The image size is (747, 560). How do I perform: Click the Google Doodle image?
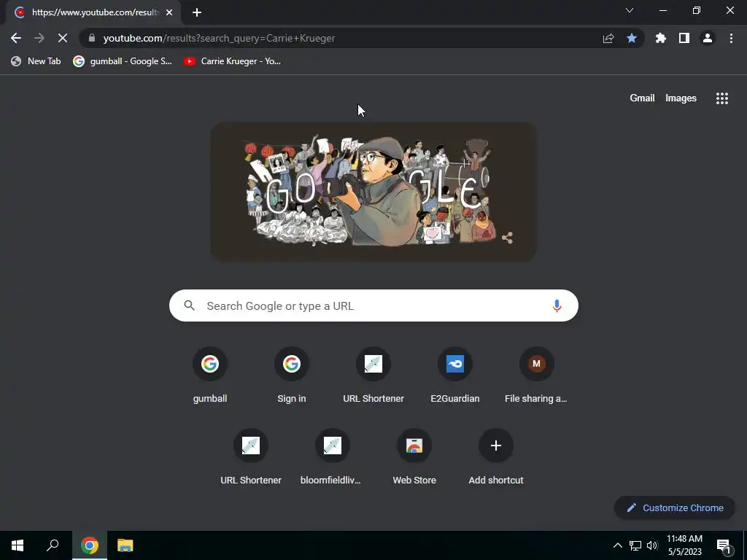coord(373,192)
